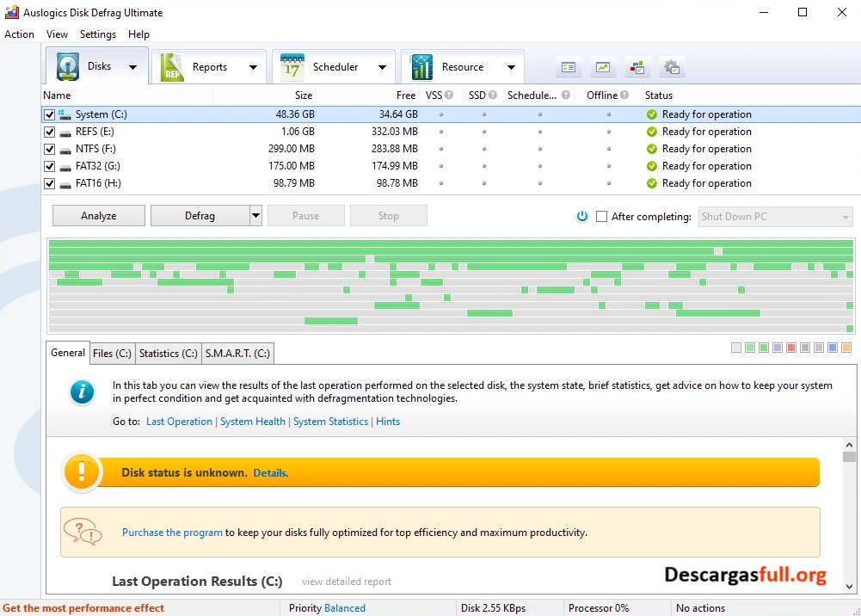Image resolution: width=861 pixels, height=616 pixels.
Task: Open the performance chart toolbar icon
Action: tap(603, 66)
